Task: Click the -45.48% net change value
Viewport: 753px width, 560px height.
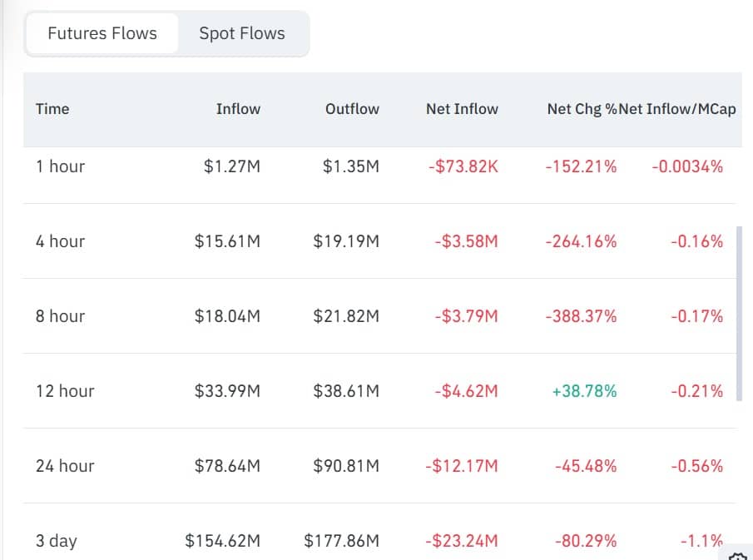Action: (586, 466)
